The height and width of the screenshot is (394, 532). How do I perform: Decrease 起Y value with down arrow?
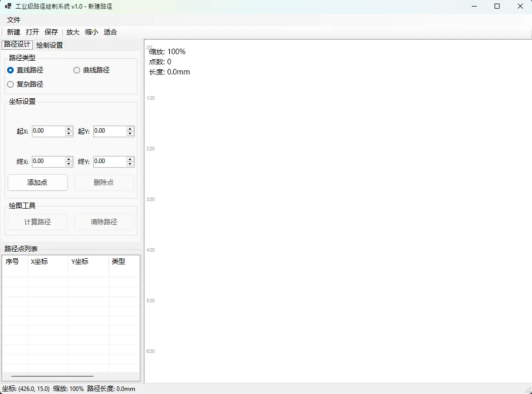click(x=130, y=134)
